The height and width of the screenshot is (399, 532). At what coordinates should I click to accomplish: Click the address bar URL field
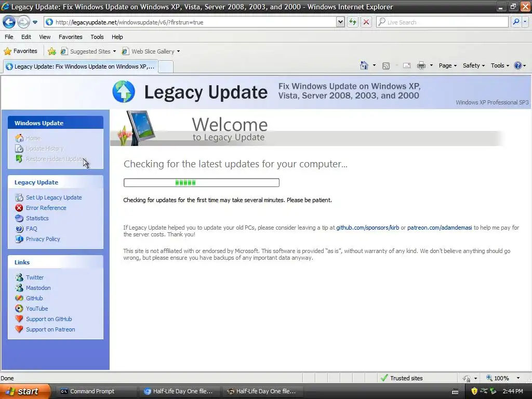click(190, 22)
